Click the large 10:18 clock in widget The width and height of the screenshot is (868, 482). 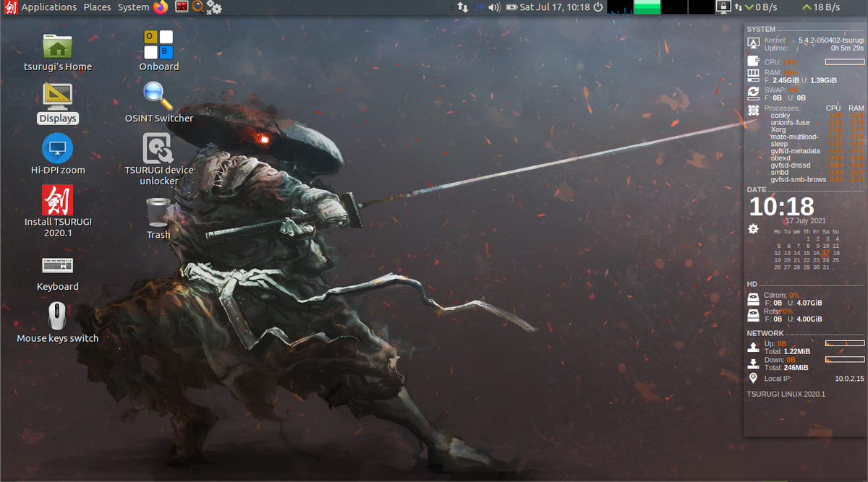[x=781, y=207]
